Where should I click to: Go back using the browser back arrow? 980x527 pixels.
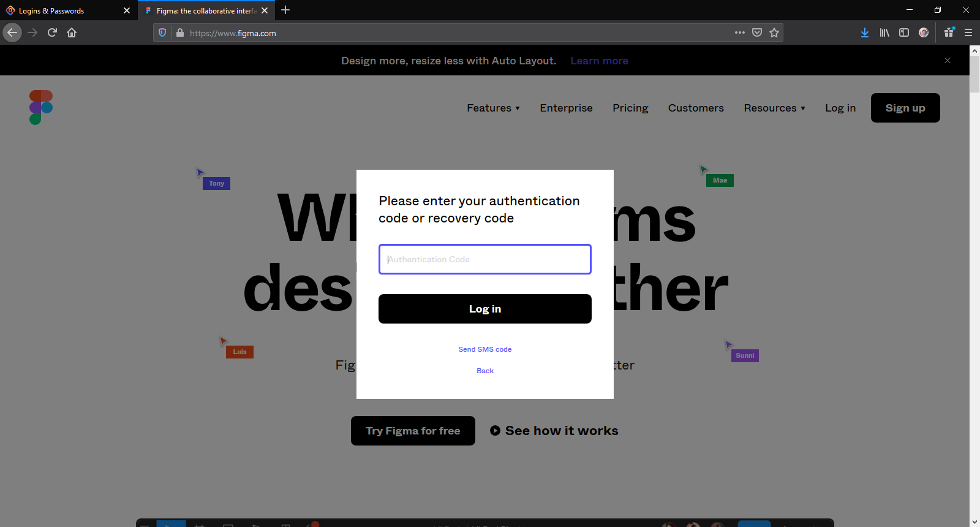12,32
